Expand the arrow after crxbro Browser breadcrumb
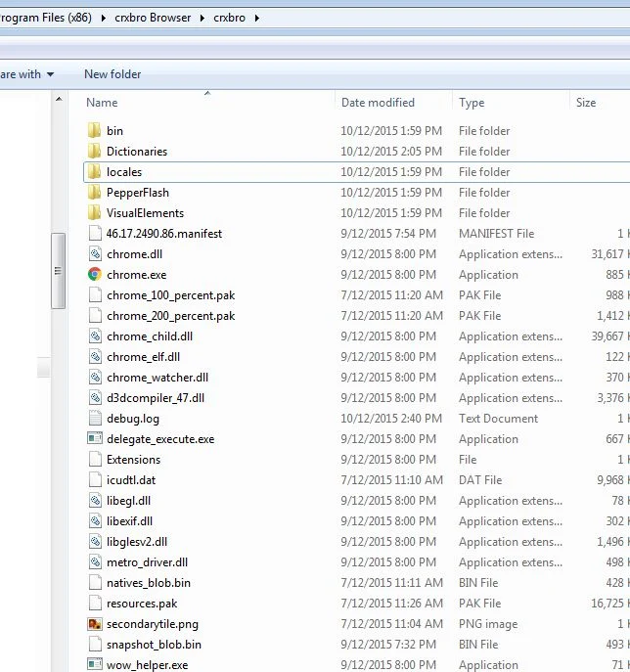Viewport: 630px width, 672px height. point(202,18)
